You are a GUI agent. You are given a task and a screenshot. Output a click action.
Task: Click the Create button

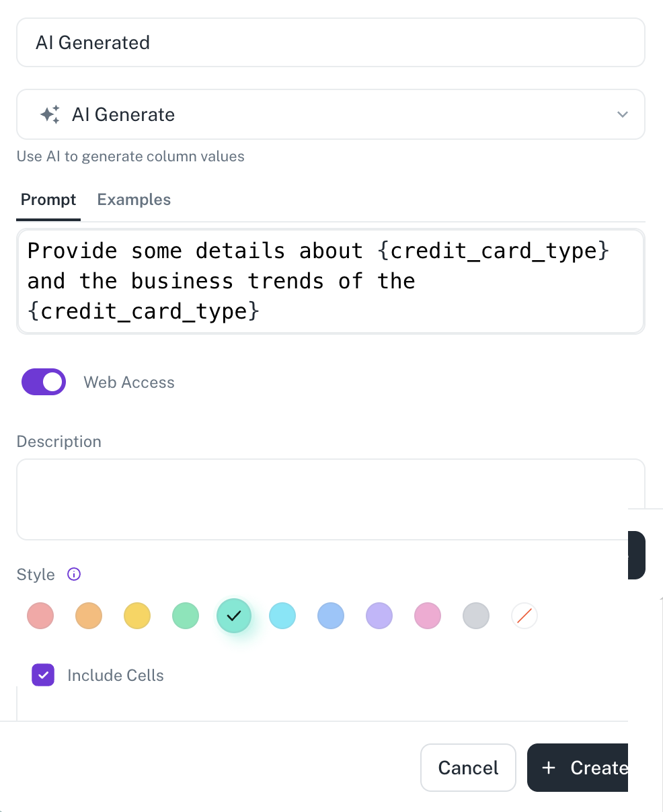(x=578, y=768)
